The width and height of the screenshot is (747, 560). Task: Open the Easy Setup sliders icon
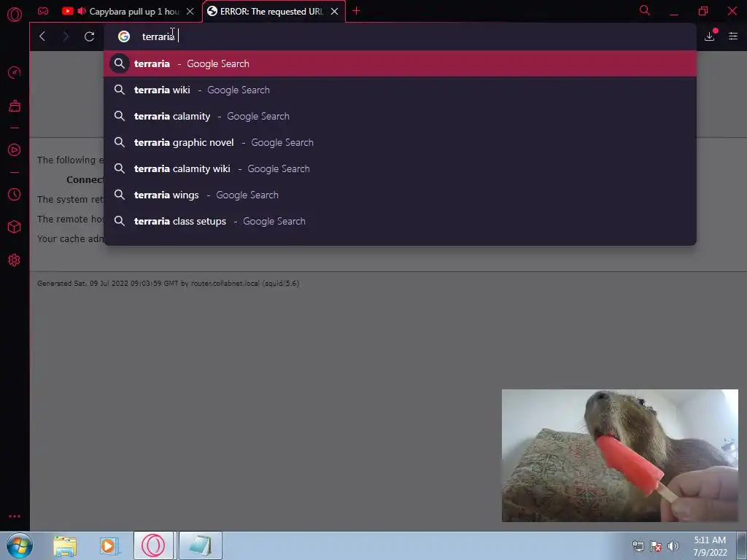732,36
